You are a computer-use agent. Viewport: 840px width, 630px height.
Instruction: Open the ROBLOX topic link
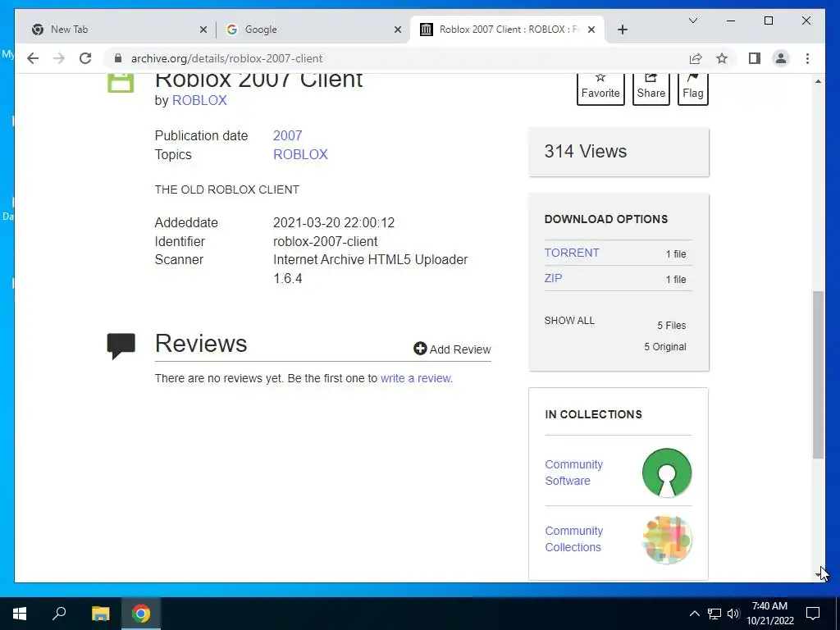click(300, 154)
